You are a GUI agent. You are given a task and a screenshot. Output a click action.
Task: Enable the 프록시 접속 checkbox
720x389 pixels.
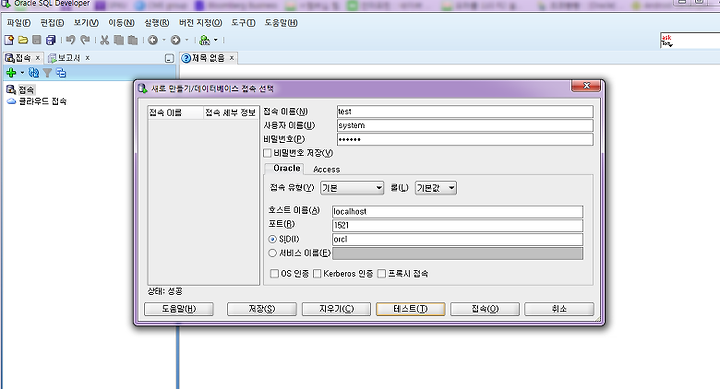coord(381,274)
